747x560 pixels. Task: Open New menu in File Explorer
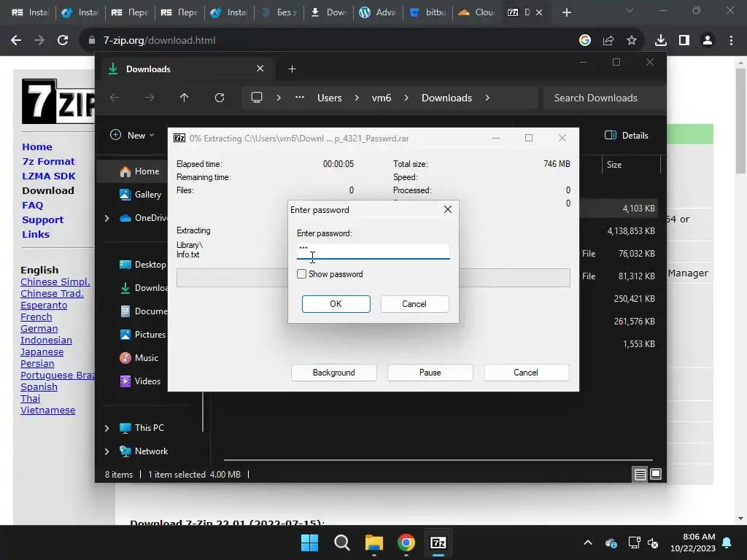click(x=133, y=135)
